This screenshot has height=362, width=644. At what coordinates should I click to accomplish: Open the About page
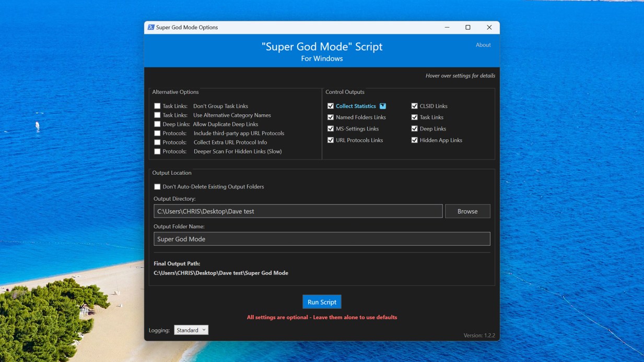483,45
